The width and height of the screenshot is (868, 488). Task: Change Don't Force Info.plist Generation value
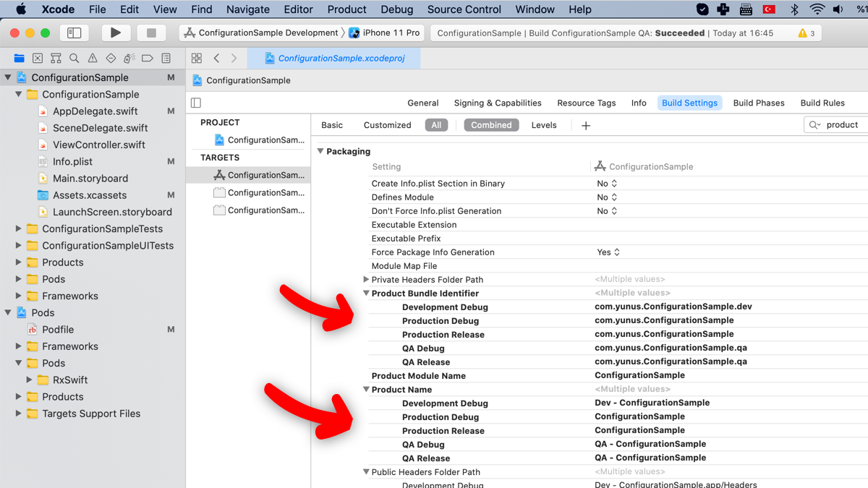point(607,211)
